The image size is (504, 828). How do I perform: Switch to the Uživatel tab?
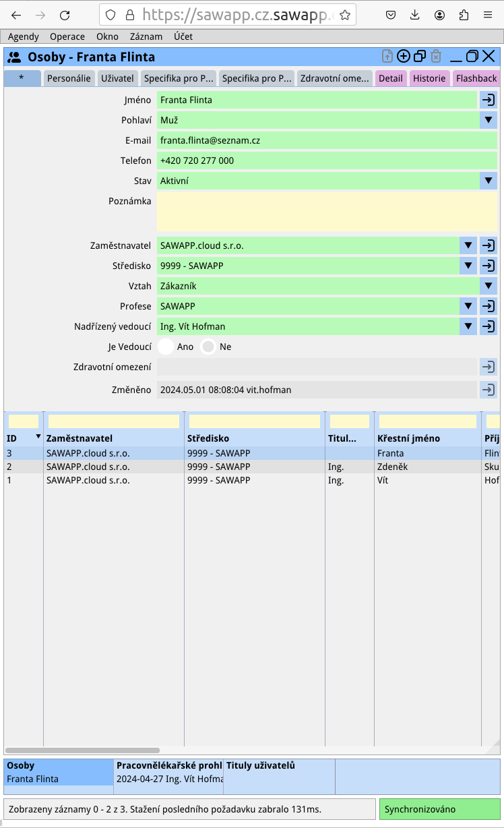pos(118,78)
